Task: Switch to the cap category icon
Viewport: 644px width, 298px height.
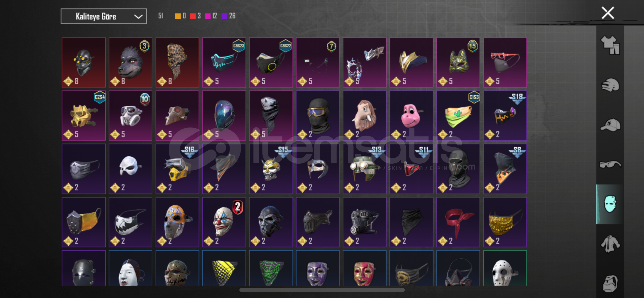Action: (610, 125)
